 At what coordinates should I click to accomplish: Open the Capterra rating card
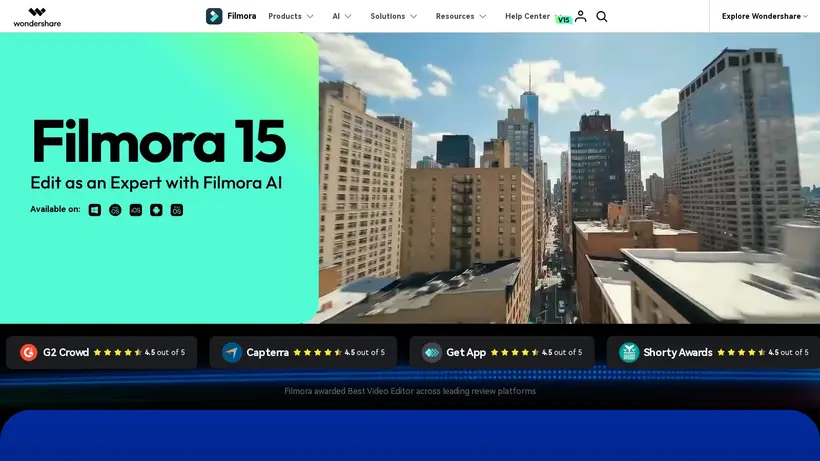point(303,352)
